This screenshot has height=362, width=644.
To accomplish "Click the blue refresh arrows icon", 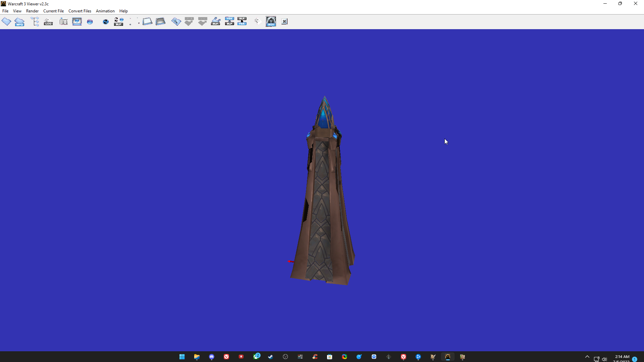I will coord(106,22).
